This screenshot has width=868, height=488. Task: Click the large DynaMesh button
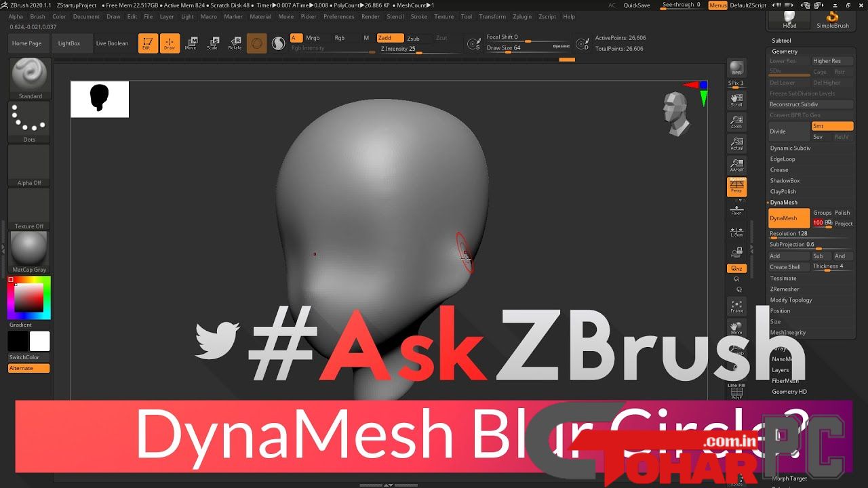pyautogui.click(x=789, y=218)
